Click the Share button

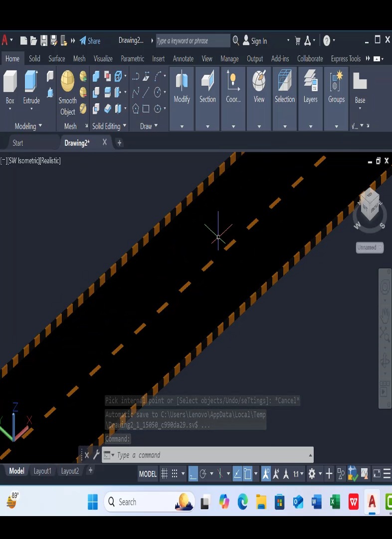point(90,41)
